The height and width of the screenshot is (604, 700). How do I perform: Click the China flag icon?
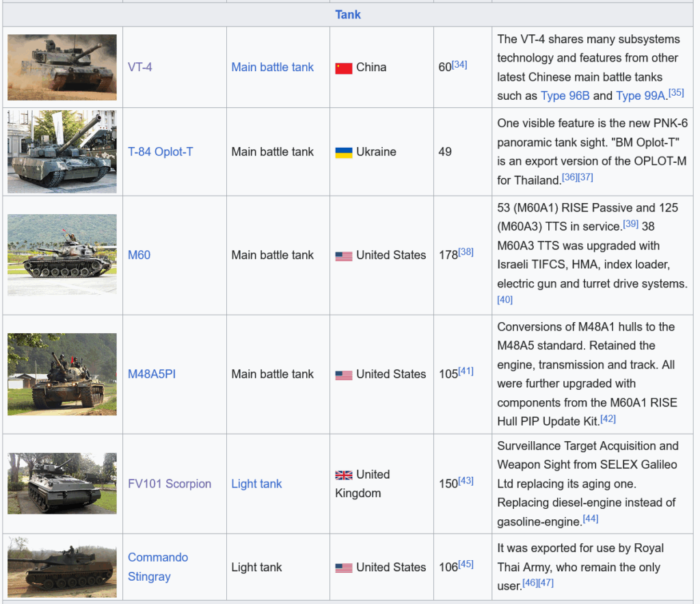point(344,68)
